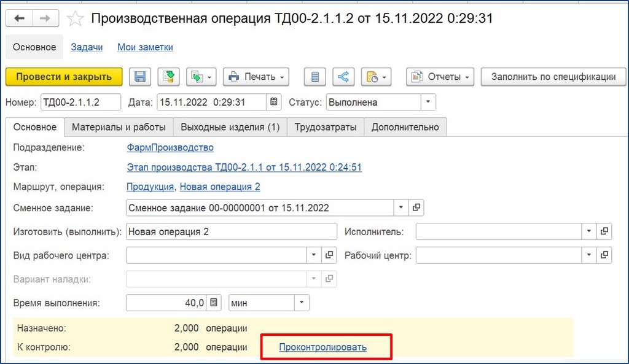Save the document with the floppy disk icon

(140, 77)
